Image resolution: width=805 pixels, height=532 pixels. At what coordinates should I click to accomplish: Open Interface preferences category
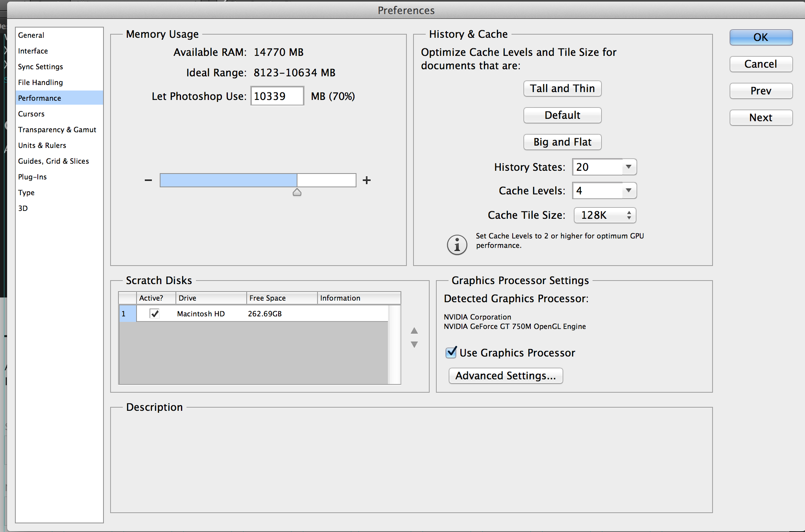tap(59, 51)
